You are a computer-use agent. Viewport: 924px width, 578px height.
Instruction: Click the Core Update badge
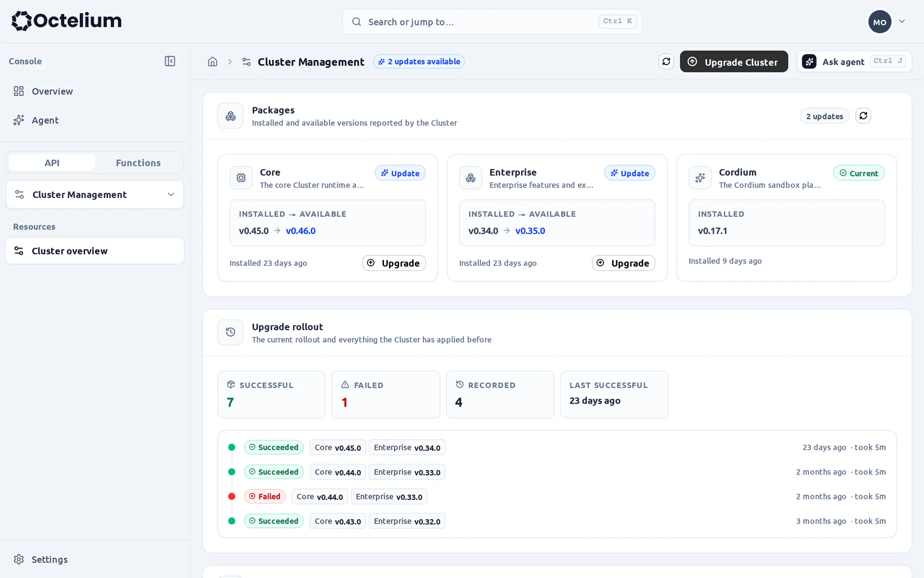tap(400, 173)
